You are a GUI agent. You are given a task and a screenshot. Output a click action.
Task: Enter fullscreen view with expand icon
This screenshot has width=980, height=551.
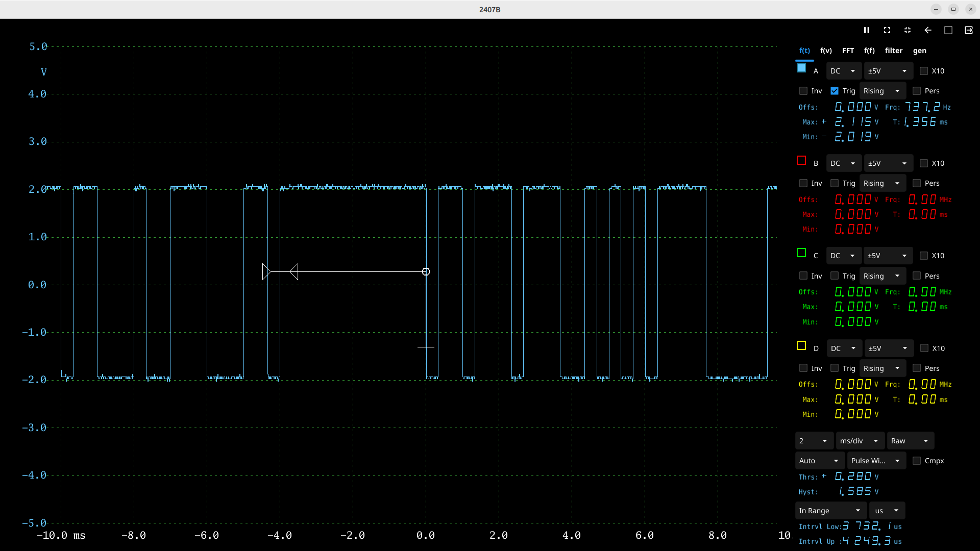tap(887, 30)
